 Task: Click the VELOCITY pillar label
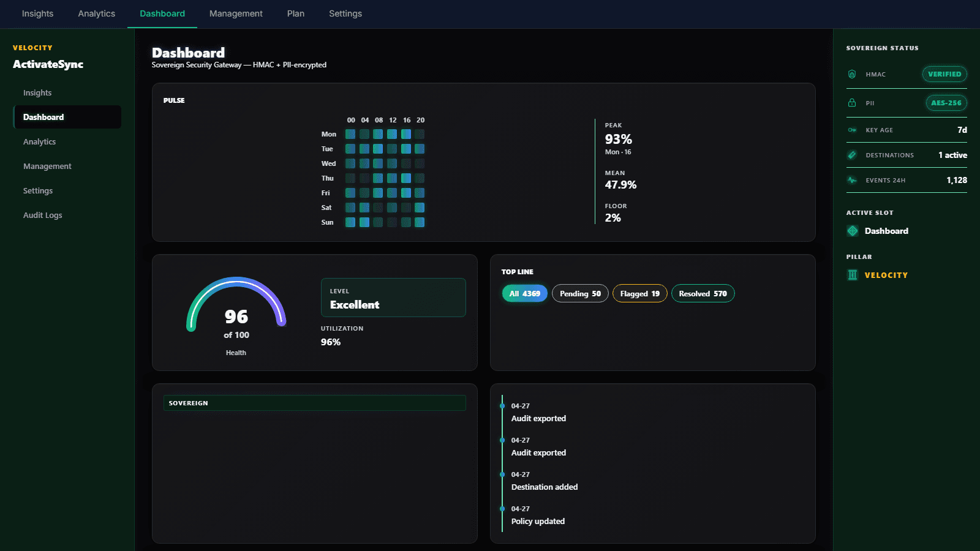point(886,275)
